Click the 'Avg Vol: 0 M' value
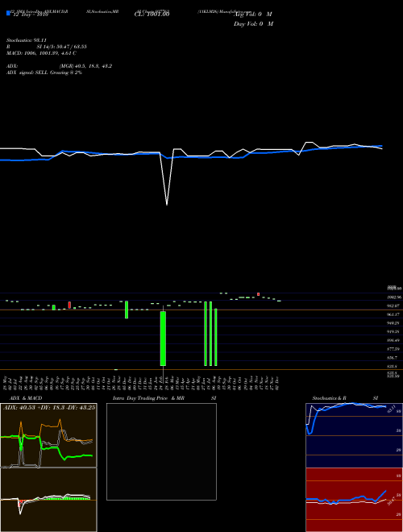Viewport: 403px width, 532px height. (x=253, y=15)
